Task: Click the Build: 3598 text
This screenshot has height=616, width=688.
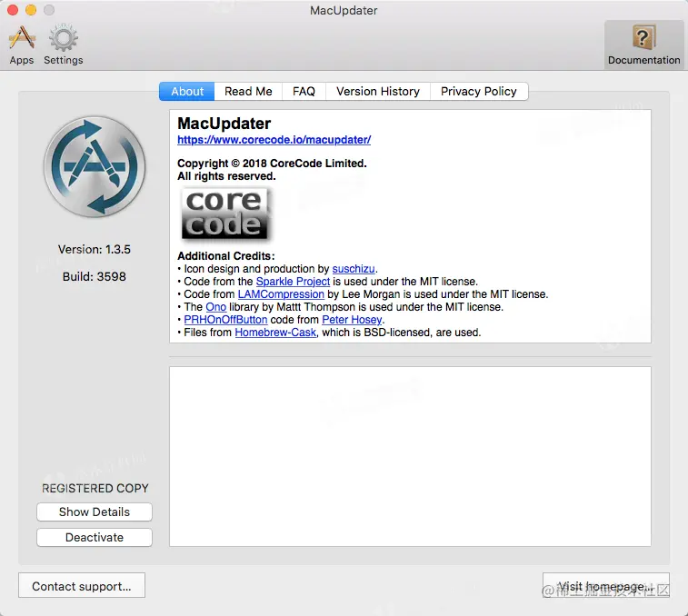Action: (x=95, y=276)
